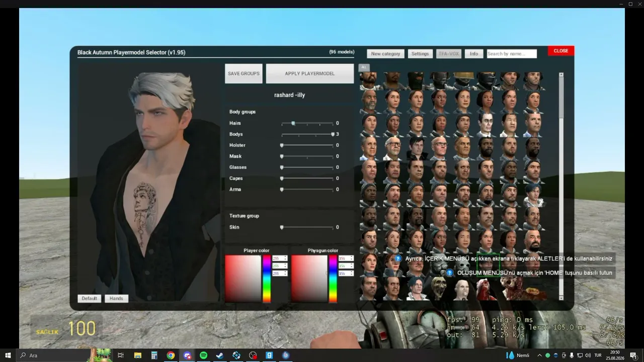Adjust the Capes slider
Screen dimensions: 644x362
click(x=307, y=178)
